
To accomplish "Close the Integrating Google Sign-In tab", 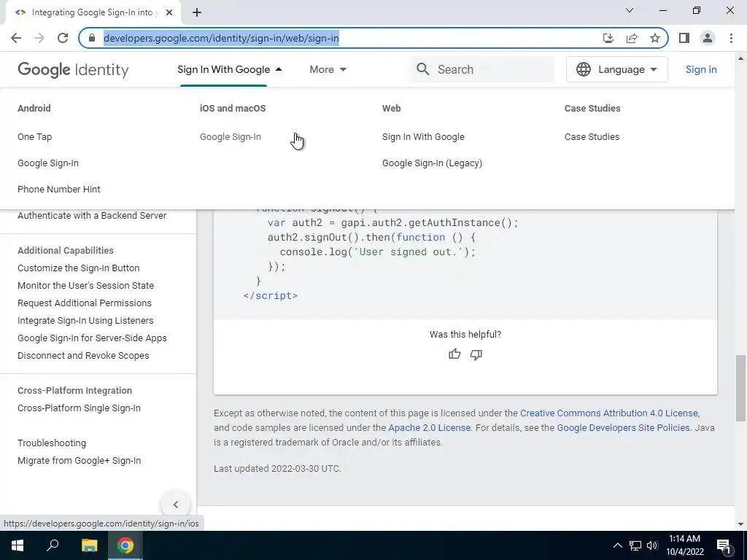I will click(x=169, y=12).
